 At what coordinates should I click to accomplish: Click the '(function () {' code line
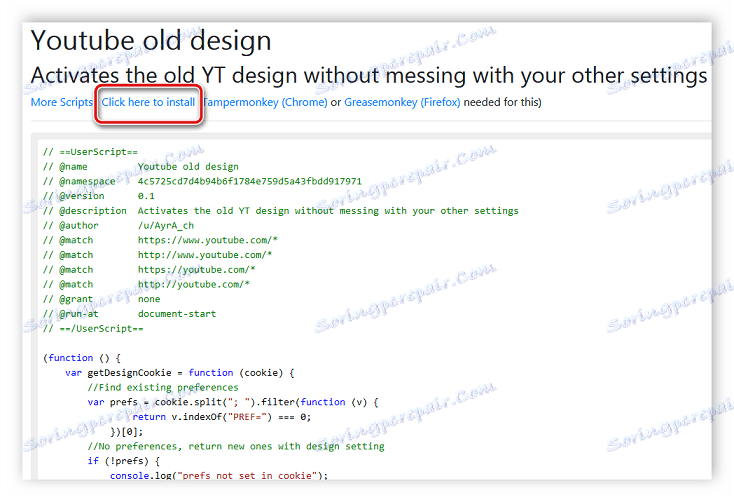tap(81, 358)
